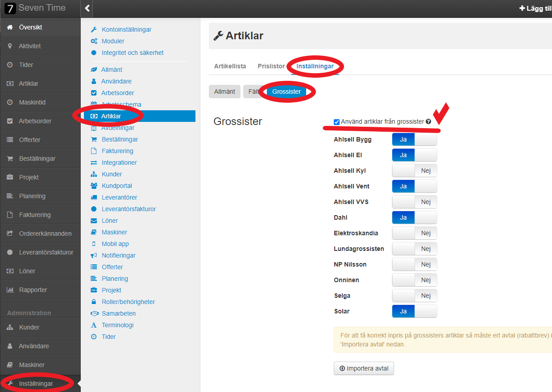Screen dimensions: 552x392
Task: Click the Integritet och säkerhet cog icon
Action: tap(94, 53)
